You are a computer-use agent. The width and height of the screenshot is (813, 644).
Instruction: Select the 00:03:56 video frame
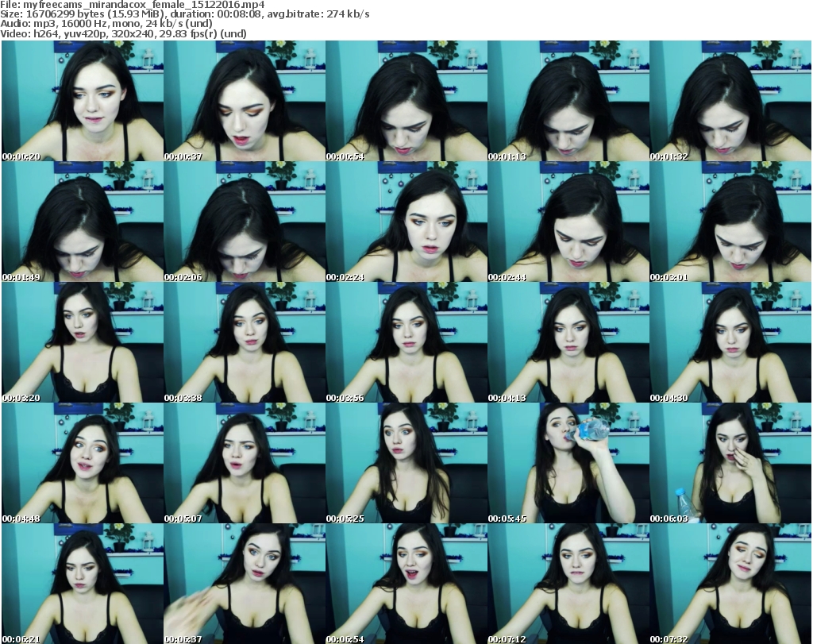point(406,342)
